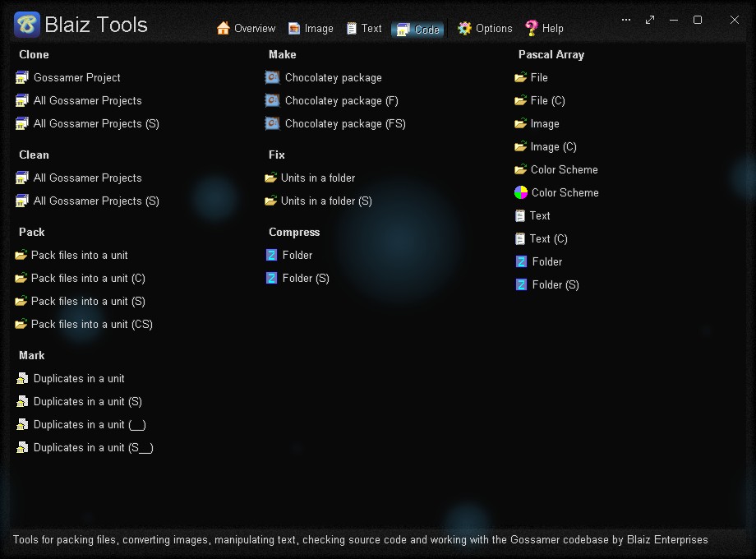Image resolution: width=756 pixels, height=559 pixels.
Task: Click folder icon for Pack files into a unit (CS)
Action: point(21,324)
